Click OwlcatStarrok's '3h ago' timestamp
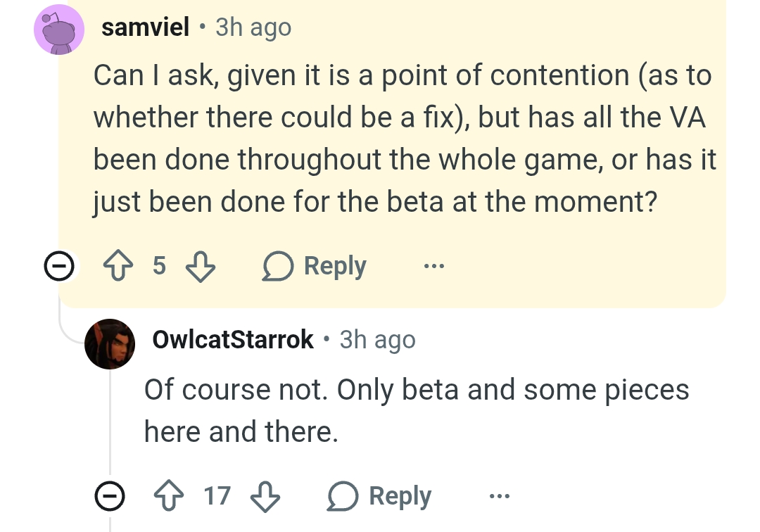Viewport: 760px width, 532px height. pyautogui.click(x=378, y=340)
